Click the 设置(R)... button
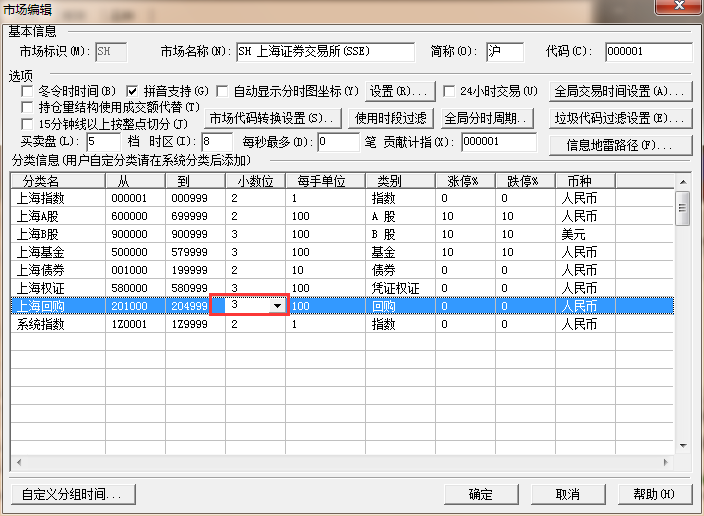 click(401, 92)
